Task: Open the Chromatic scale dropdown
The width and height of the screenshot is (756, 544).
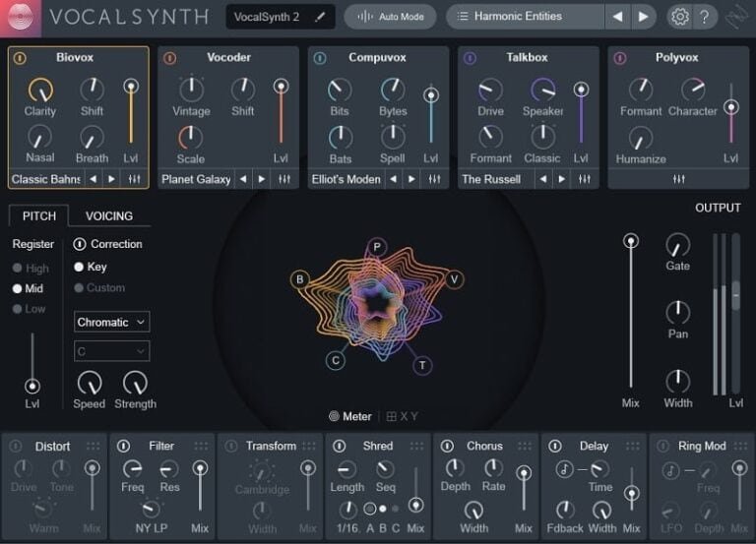Action: tap(112, 322)
